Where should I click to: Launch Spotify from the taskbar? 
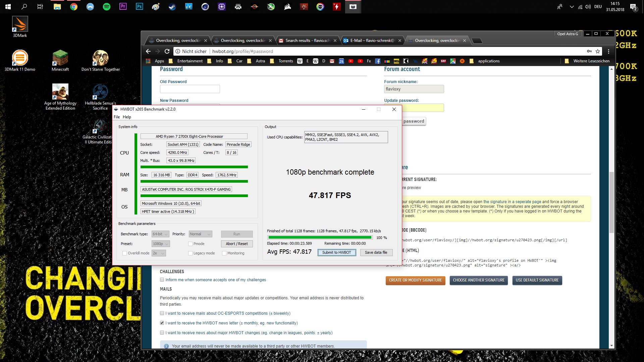click(x=107, y=6)
